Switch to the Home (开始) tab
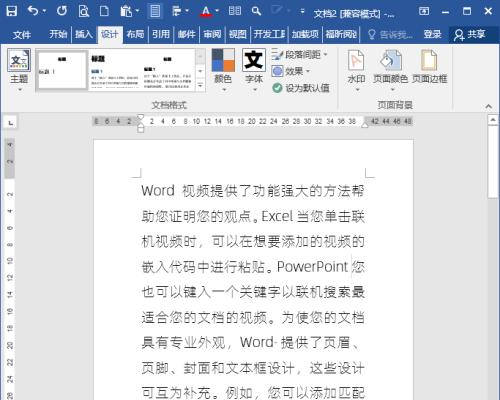The height and width of the screenshot is (400, 500). point(58,34)
